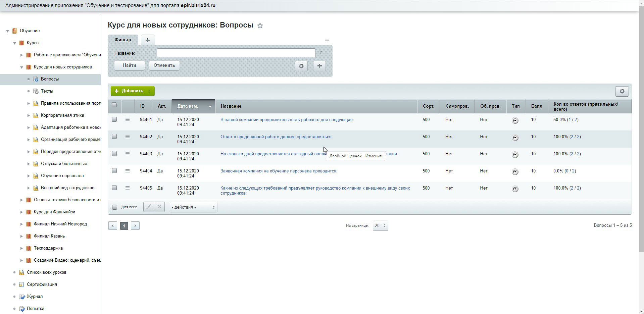Open the arrow of the Добавить button
This screenshot has width=644, height=314.
[x=150, y=91]
